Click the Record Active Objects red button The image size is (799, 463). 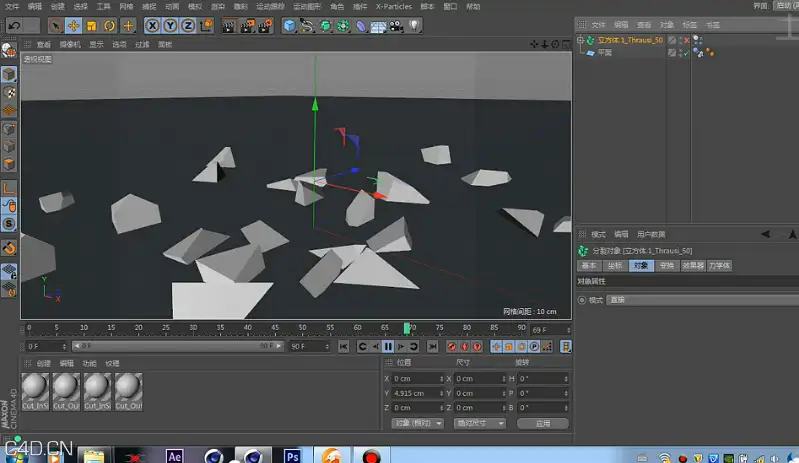(451, 346)
